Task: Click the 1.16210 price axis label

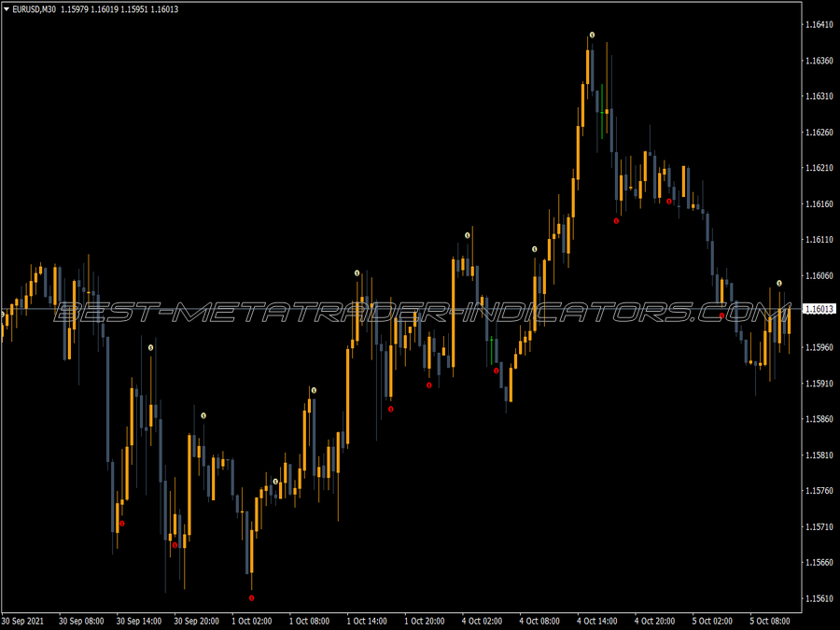Action: (819, 168)
